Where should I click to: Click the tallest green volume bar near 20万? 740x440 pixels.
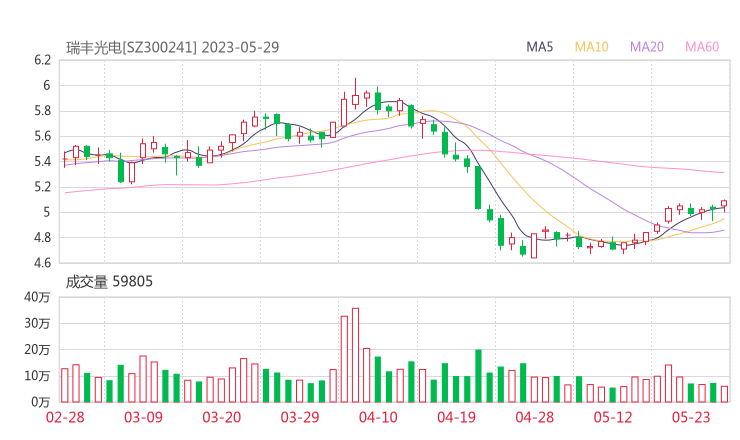tap(478, 376)
